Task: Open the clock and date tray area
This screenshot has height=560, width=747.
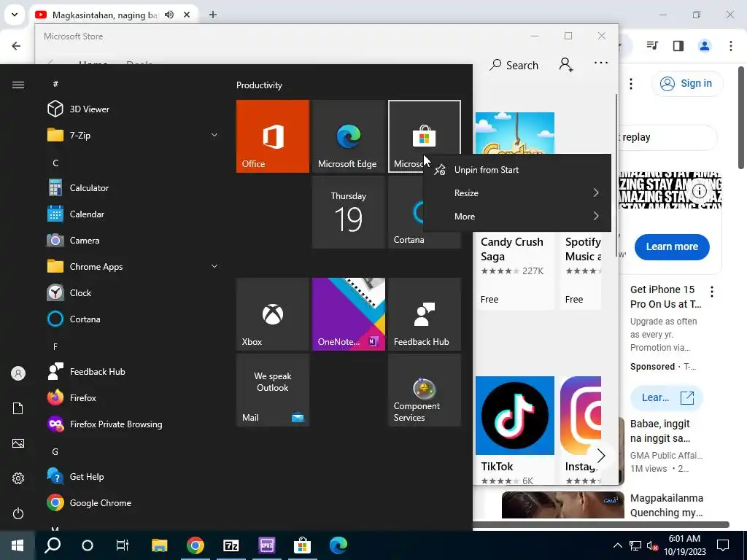Action: [x=684, y=545]
